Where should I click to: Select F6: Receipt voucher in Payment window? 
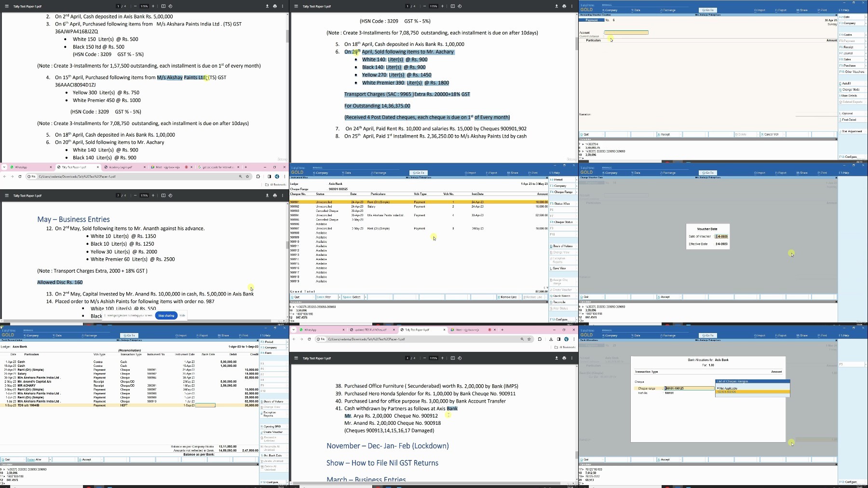852,47
